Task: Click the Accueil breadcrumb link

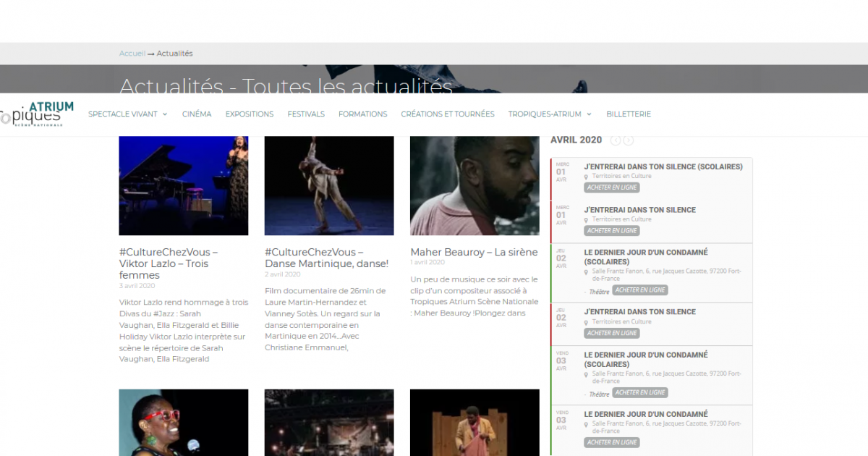Action: click(x=132, y=54)
